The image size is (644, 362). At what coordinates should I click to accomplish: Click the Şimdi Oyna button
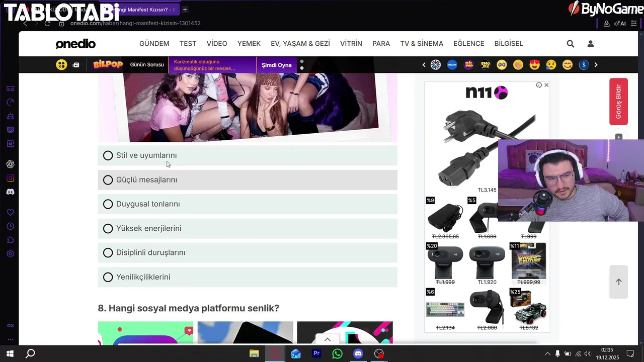coord(277,65)
